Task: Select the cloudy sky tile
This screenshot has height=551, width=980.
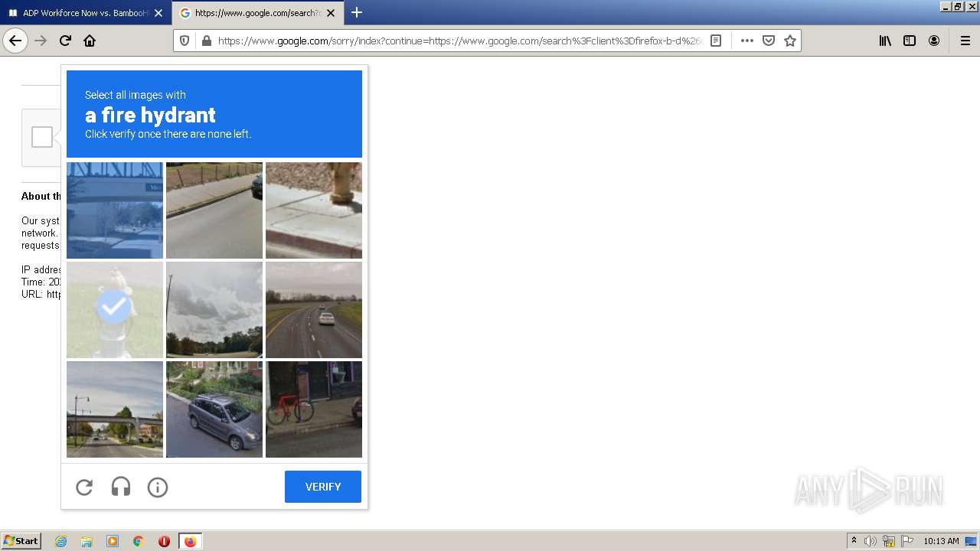Action: [x=214, y=310]
